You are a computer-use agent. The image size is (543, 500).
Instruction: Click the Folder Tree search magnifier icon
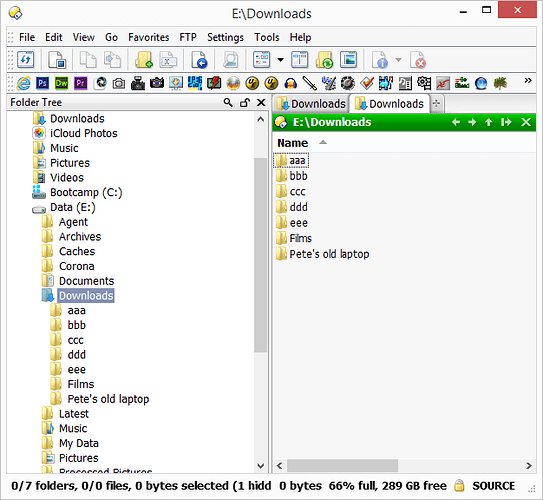click(x=228, y=102)
